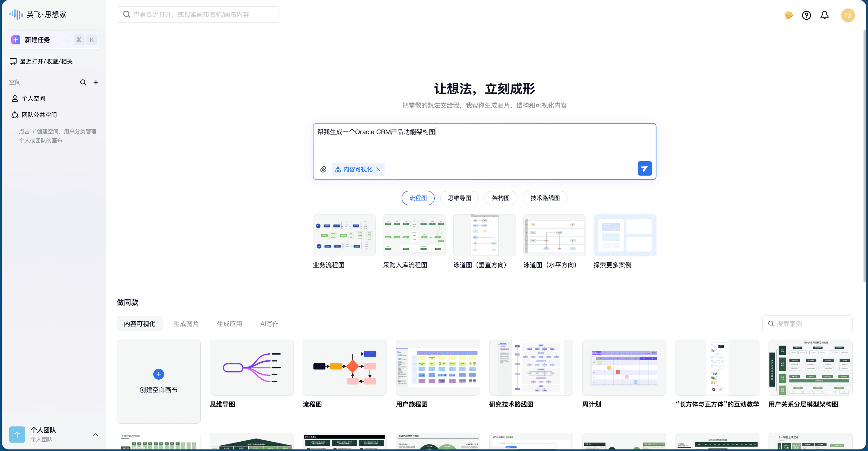Click 采购入库流程图 label text
The height and width of the screenshot is (451, 868).
click(405, 265)
